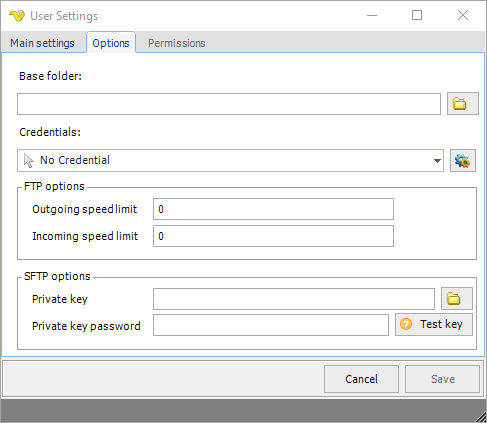Image resolution: width=487 pixels, height=423 pixels.
Task: Open credentials manager gear icon
Action: tap(463, 161)
